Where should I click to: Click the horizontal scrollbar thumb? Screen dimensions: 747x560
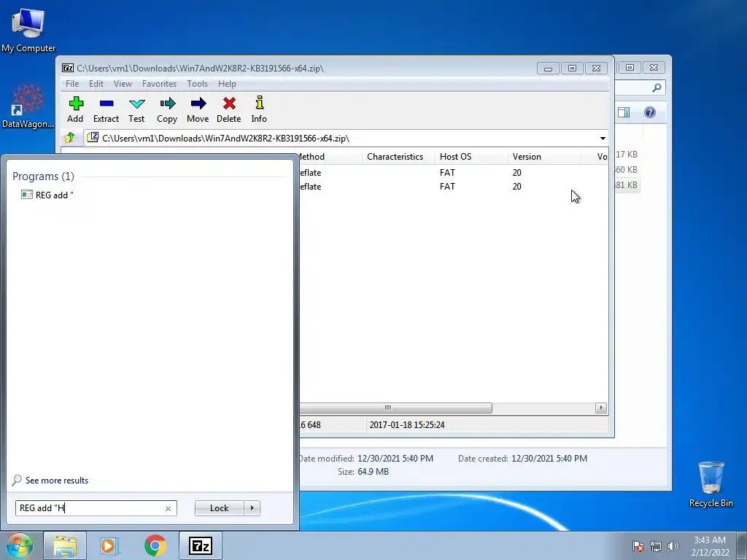click(x=395, y=408)
